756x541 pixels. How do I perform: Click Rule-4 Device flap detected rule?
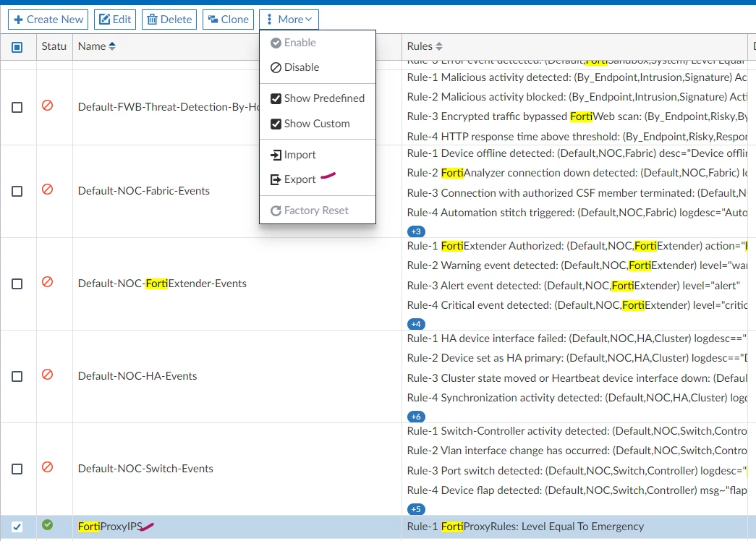577,490
